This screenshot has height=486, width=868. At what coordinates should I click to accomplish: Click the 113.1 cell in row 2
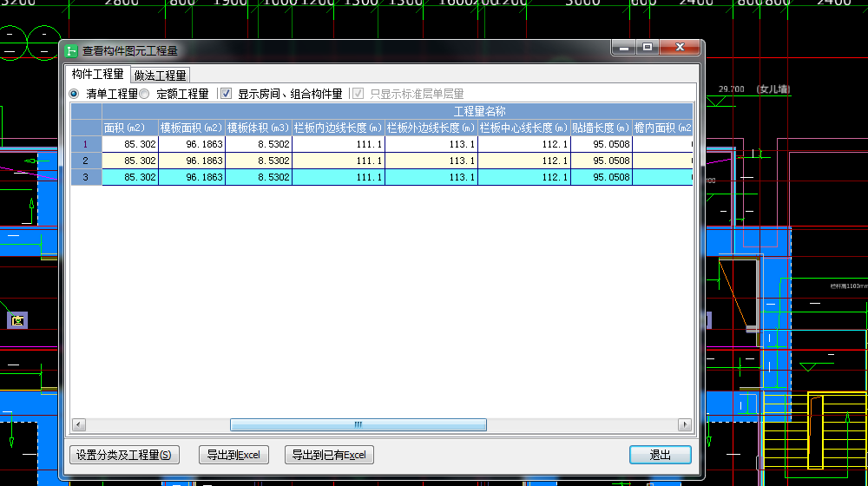click(431, 161)
